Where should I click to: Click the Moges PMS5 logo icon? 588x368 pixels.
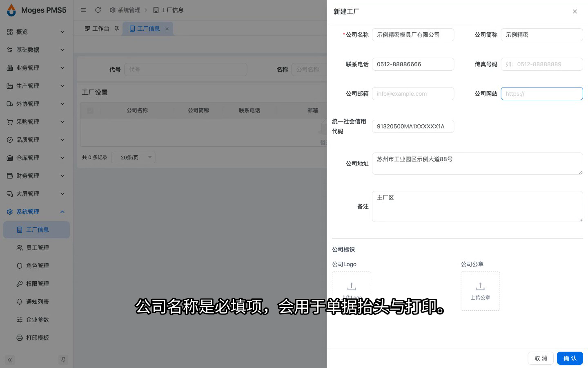(11, 10)
